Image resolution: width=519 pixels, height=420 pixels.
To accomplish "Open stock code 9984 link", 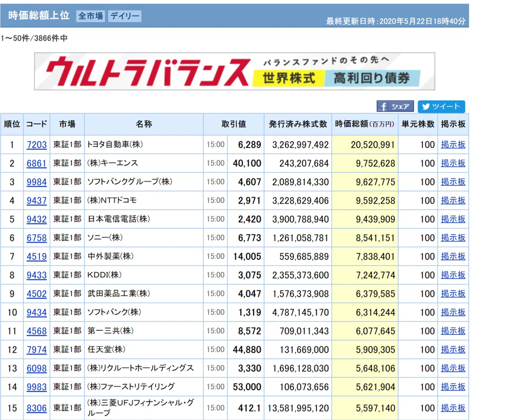I will click(37, 182).
